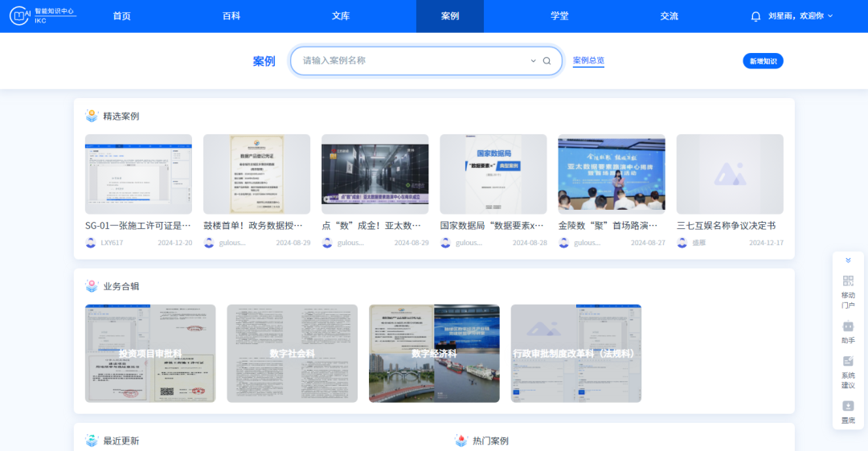Click LXY617 author avatar icon
The image size is (868, 451).
pyautogui.click(x=91, y=243)
